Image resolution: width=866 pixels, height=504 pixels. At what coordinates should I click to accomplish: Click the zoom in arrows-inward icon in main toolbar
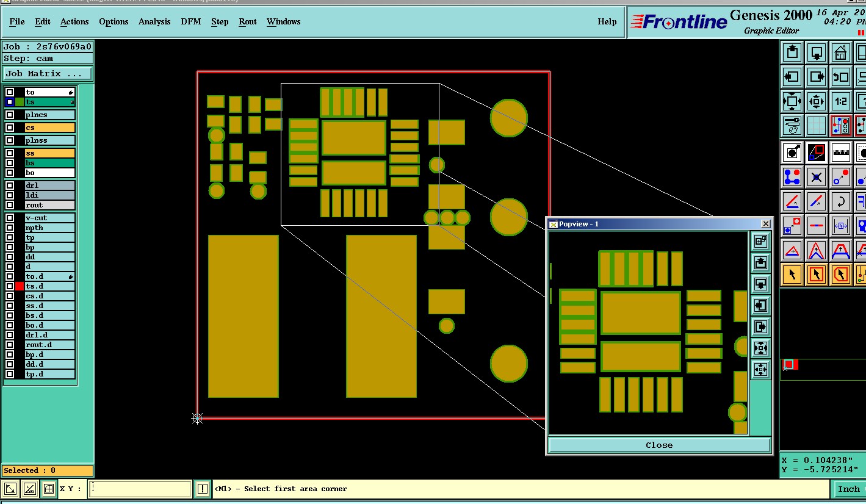pyautogui.click(x=792, y=101)
